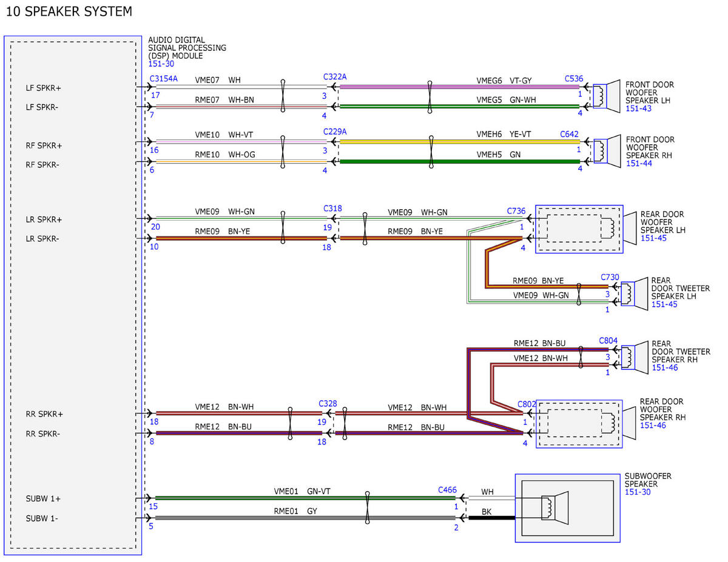Click connector label C466
The image size is (728, 562).
pyautogui.click(x=448, y=489)
